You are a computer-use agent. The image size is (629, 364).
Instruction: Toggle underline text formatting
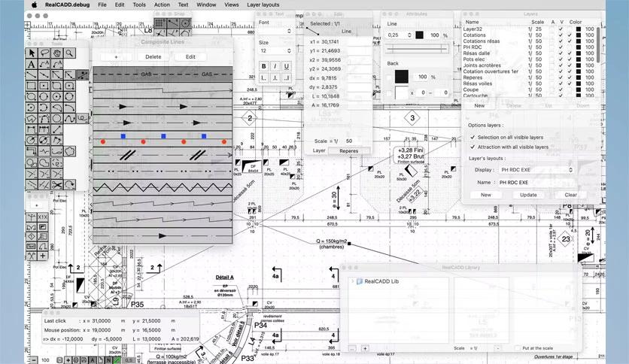(287, 66)
